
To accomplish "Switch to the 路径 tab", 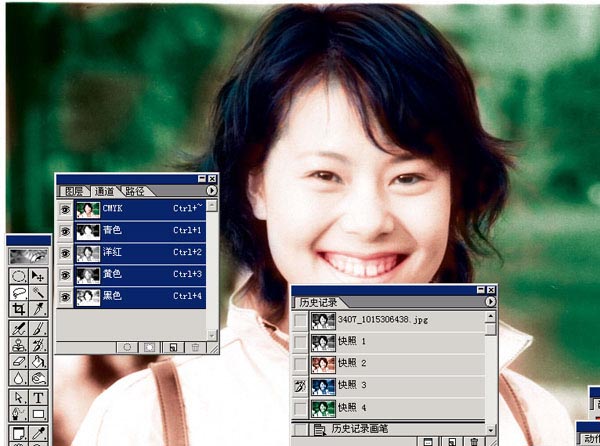I will pos(134,191).
